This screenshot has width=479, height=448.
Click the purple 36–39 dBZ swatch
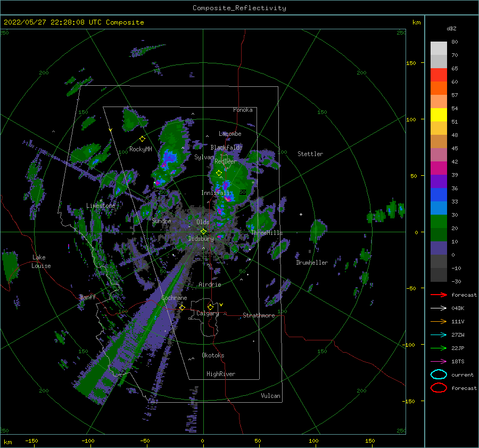(x=439, y=182)
